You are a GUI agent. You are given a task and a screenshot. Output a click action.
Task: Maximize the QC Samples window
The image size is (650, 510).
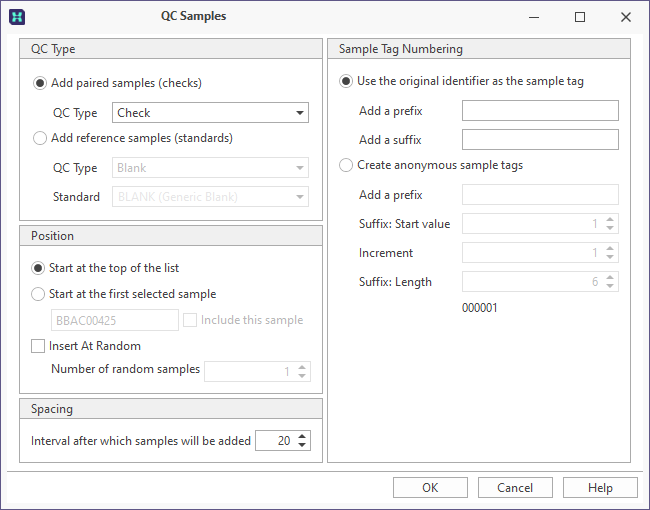580,17
